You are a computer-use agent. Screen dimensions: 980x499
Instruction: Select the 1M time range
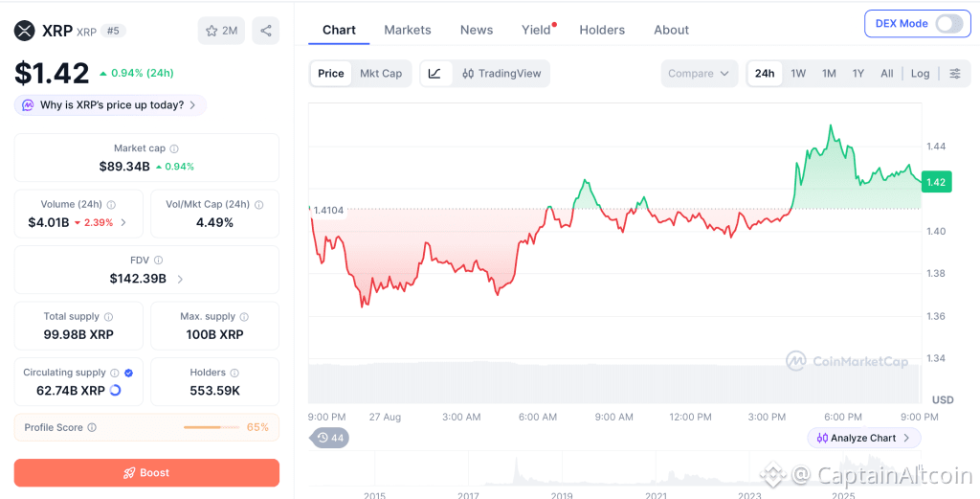tap(829, 73)
